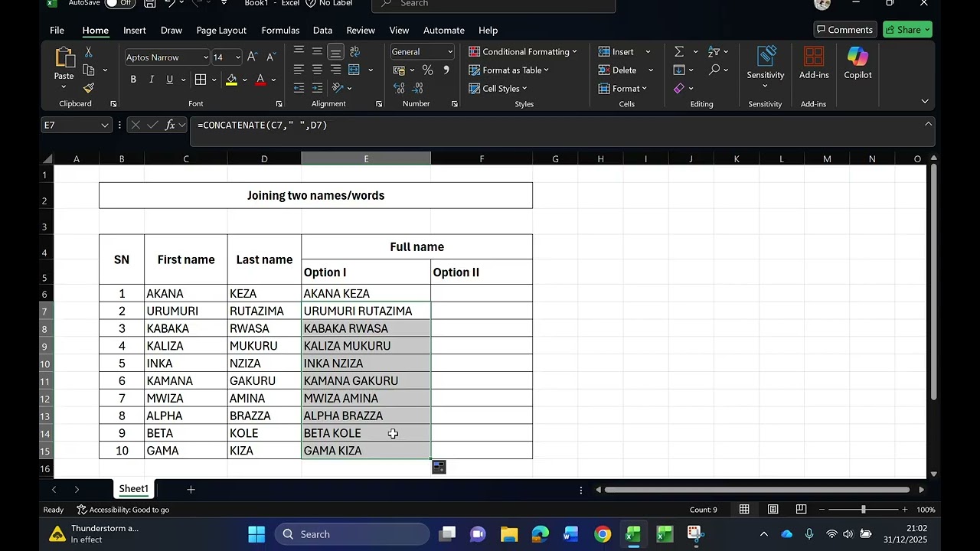Image resolution: width=980 pixels, height=551 pixels.
Task: Expand Conditional Formatting menu
Action: click(523, 51)
